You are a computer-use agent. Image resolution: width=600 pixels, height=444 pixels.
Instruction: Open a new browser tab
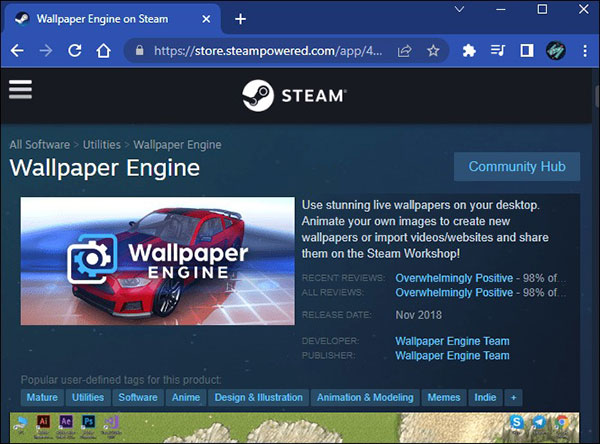click(x=240, y=19)
